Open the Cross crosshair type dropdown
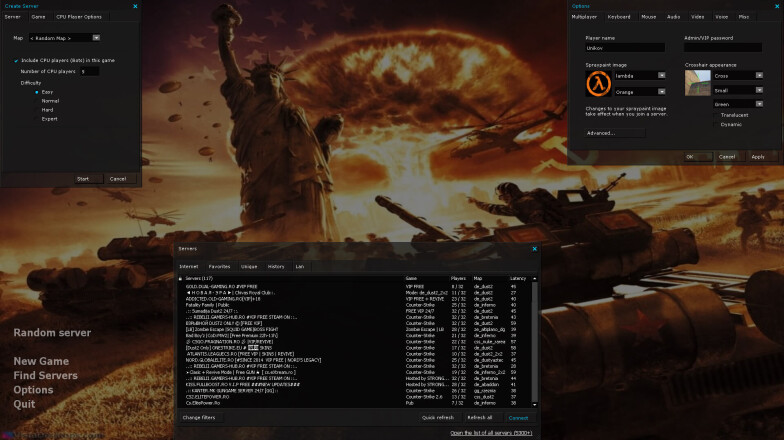The width and height of the screenshot is (784, 440). pos(759,76)
